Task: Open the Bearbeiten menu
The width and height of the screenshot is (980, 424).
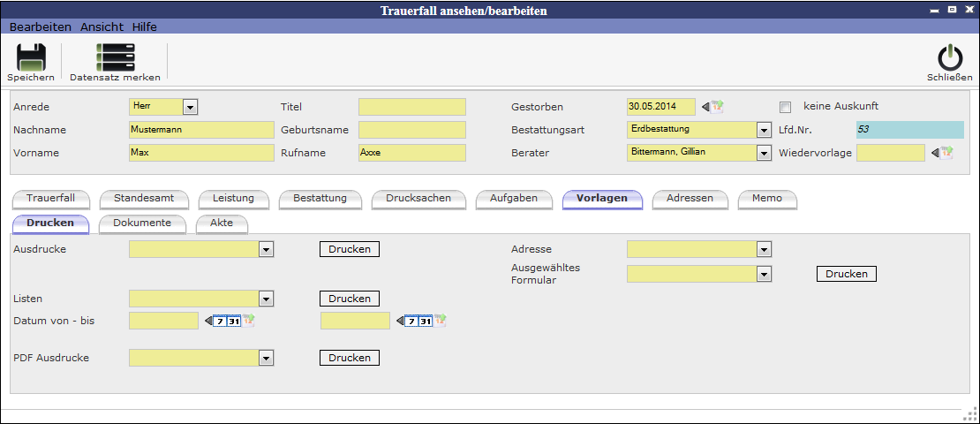Action: pos(40,27)
